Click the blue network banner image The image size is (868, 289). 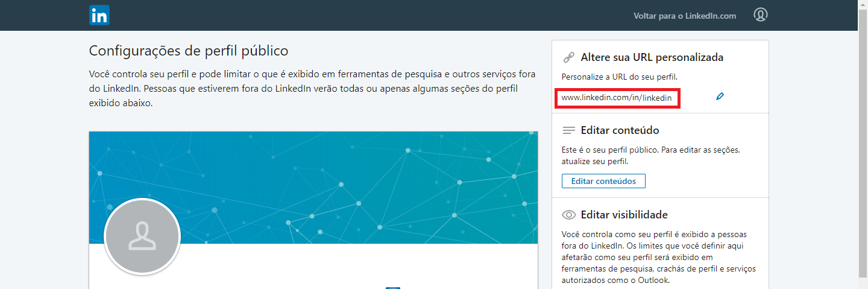tap(313, 187)
